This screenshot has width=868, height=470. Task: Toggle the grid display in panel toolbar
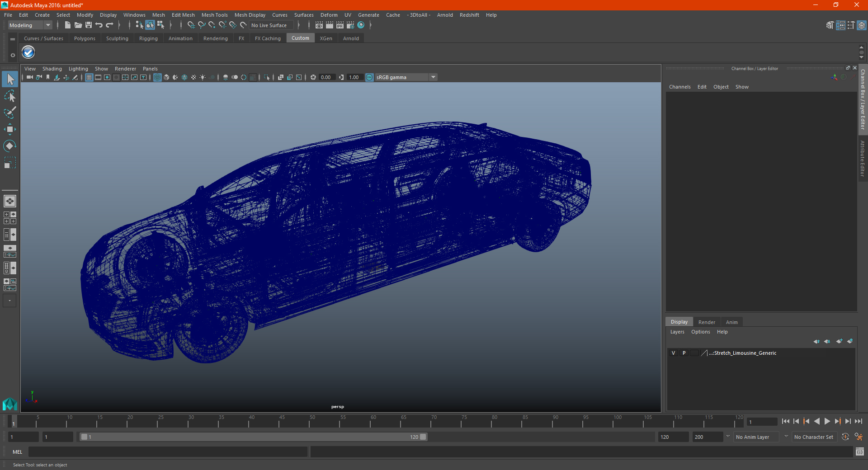click(x=89, y=77)
